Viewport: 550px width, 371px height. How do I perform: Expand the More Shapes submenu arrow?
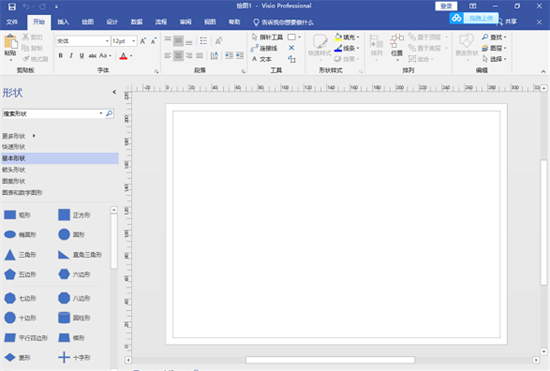tap(34, 136)
